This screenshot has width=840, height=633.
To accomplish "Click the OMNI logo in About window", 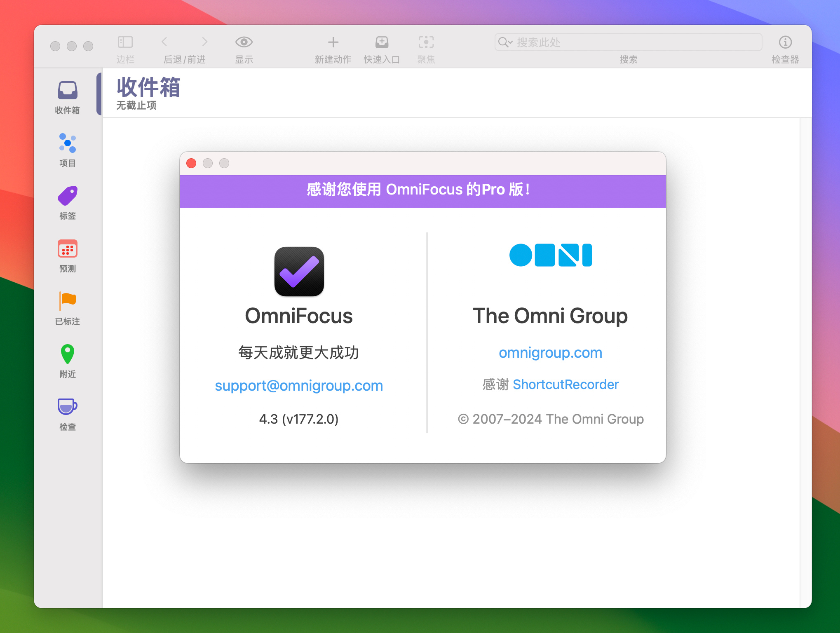I will (x=551, y=255).
